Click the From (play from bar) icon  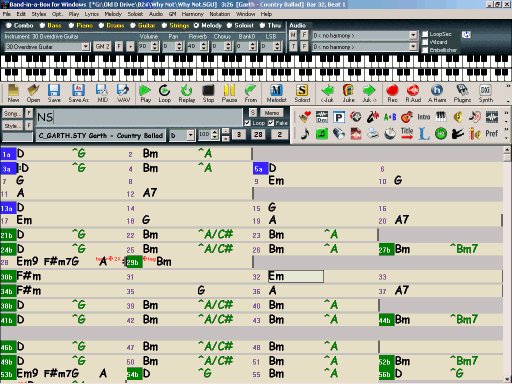251,93
